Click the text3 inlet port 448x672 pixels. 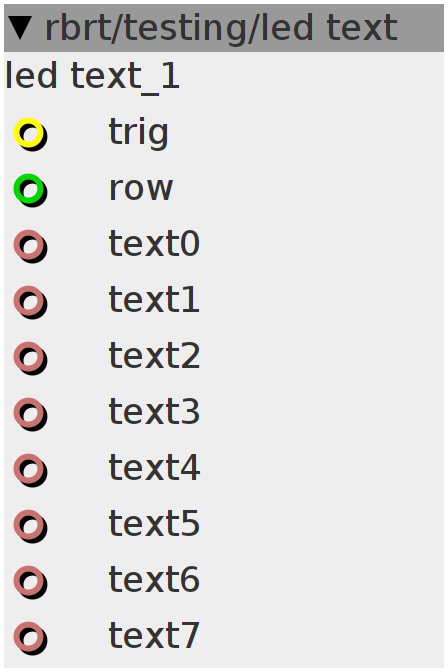[x=30, y=414]
